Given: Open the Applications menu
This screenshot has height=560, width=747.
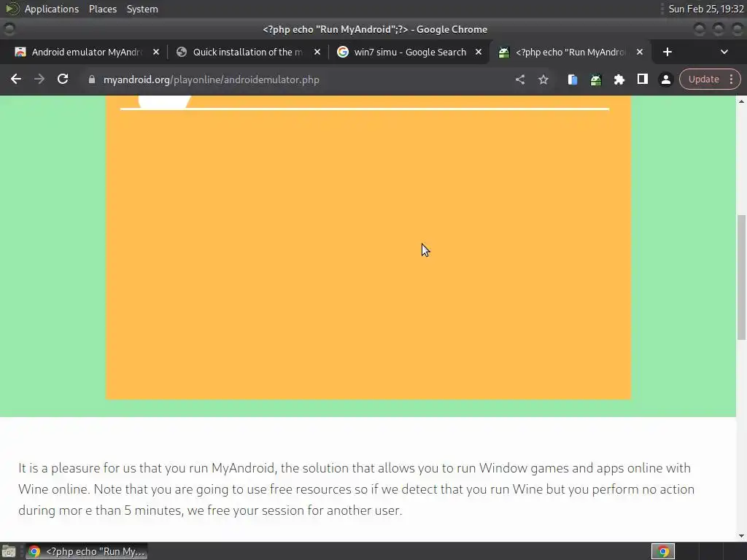Looking at the screenshot, I should click(52, 9).
